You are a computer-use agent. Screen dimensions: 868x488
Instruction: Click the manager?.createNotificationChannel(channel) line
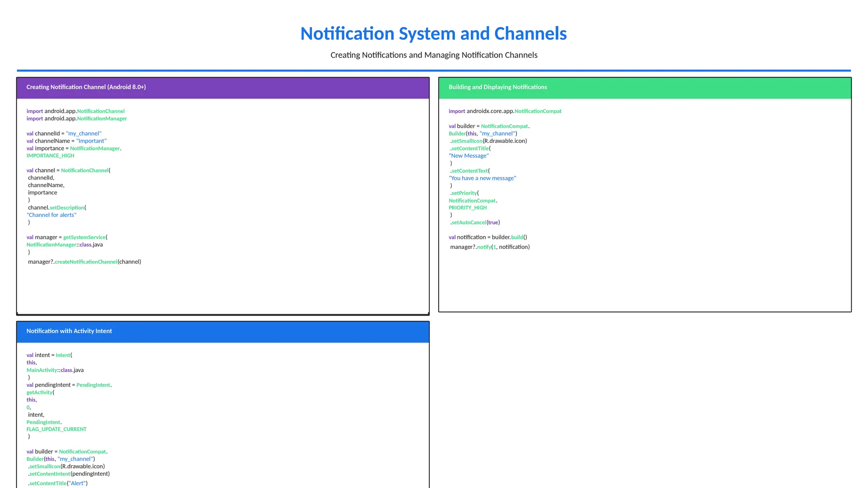(85, 262)
